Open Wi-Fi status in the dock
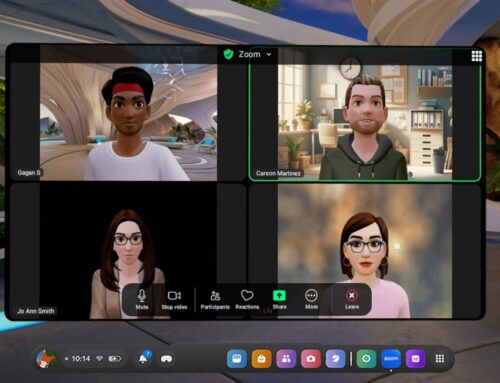This screenshot has width=500, height=383. point(99,359)
